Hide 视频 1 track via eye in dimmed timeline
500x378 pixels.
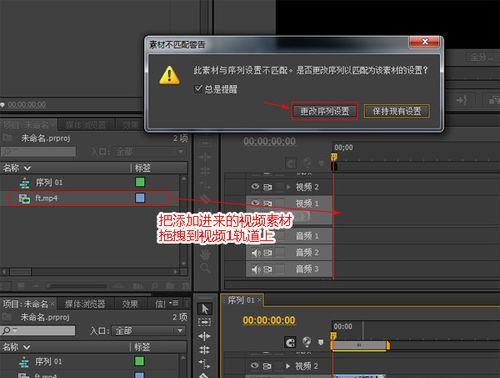tap(255, 203)
